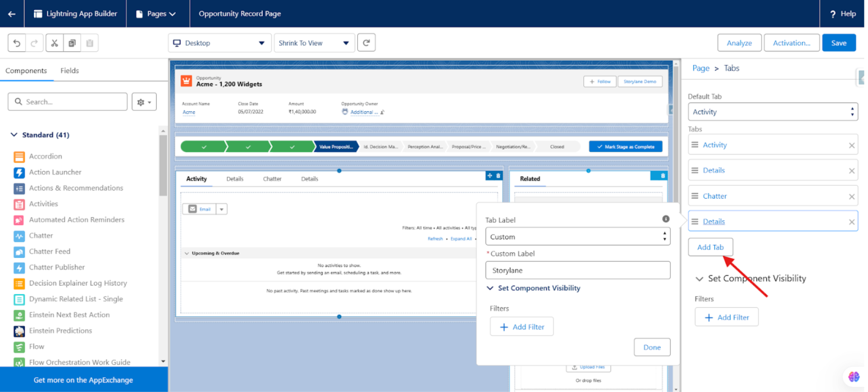This screenshot has height=392, width=868.
Task: Open the Desktop form factor dropdown
Action: click(x=220, y=43)
